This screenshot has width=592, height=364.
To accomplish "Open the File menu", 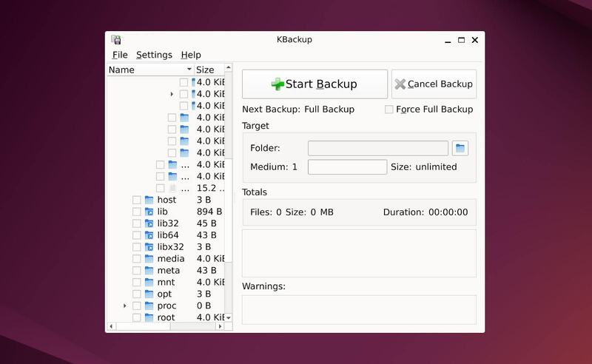I will coord(120,55).
